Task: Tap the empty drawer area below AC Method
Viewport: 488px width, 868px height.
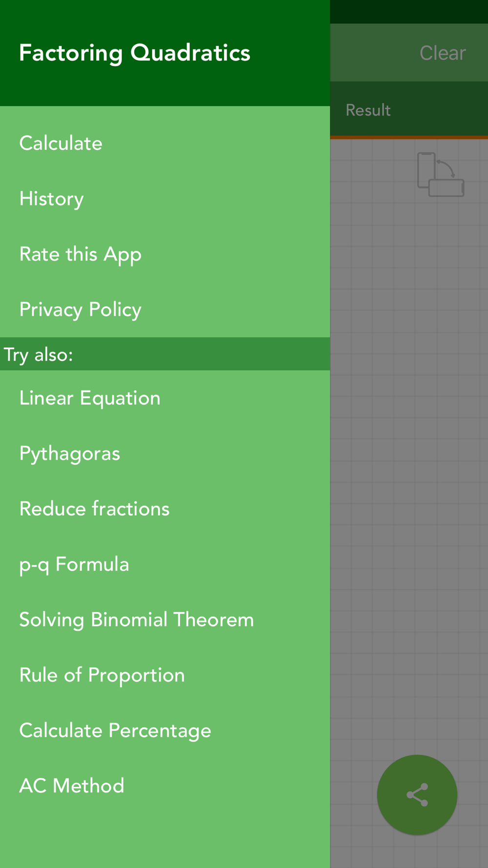Action: [165, 841]
